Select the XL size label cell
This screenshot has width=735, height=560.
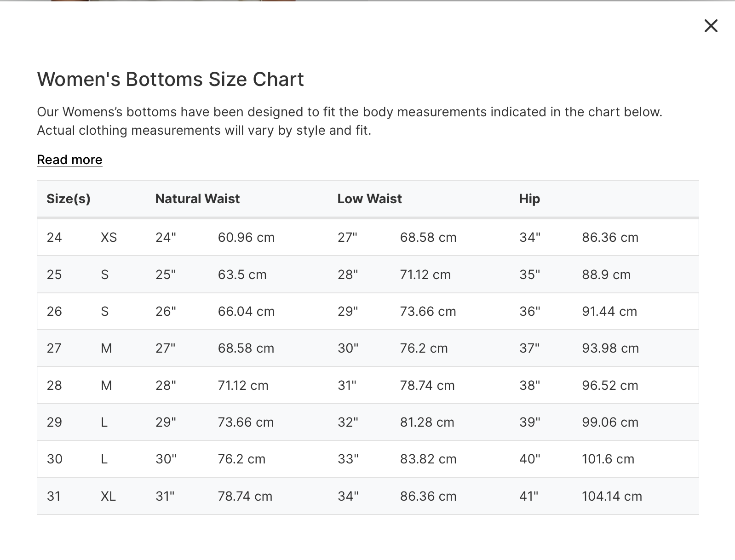coord(108,496)
